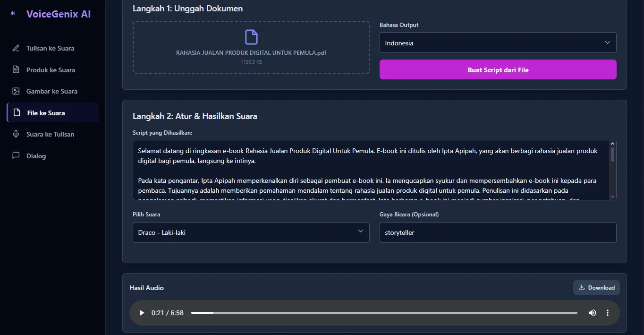The image size is (644, 335).
Task: Click the microphone icon beside Suara ke Tulisan
Action: click(16, 134)
